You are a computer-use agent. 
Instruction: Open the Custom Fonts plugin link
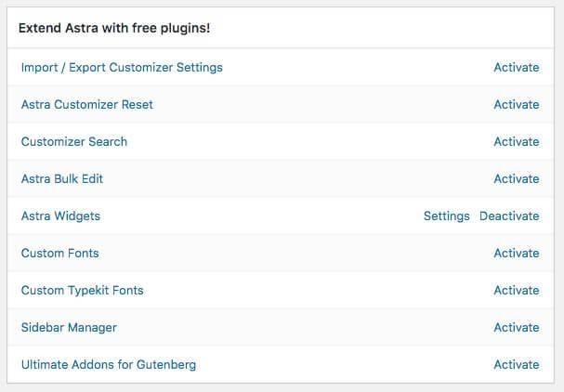click(59, 253)
